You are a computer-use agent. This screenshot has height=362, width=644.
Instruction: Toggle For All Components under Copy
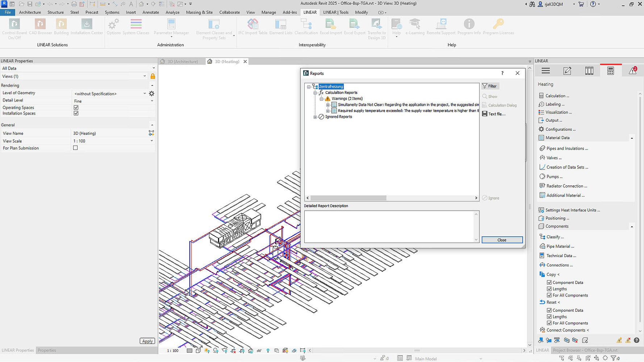549,295
